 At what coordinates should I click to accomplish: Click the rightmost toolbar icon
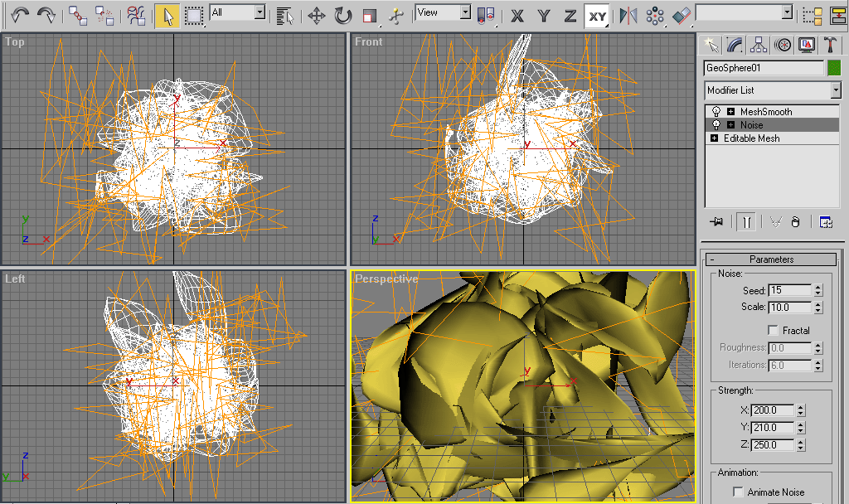tap(838, 16)
